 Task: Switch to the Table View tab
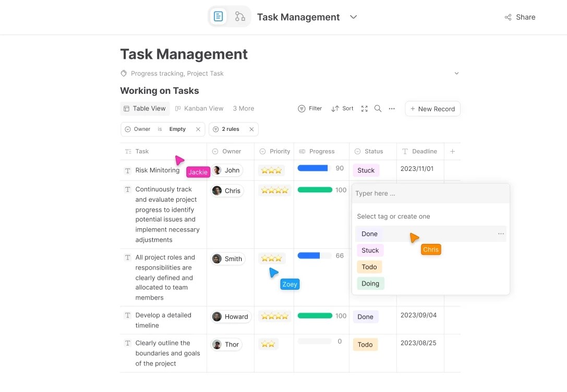click(x=144, y=108)
